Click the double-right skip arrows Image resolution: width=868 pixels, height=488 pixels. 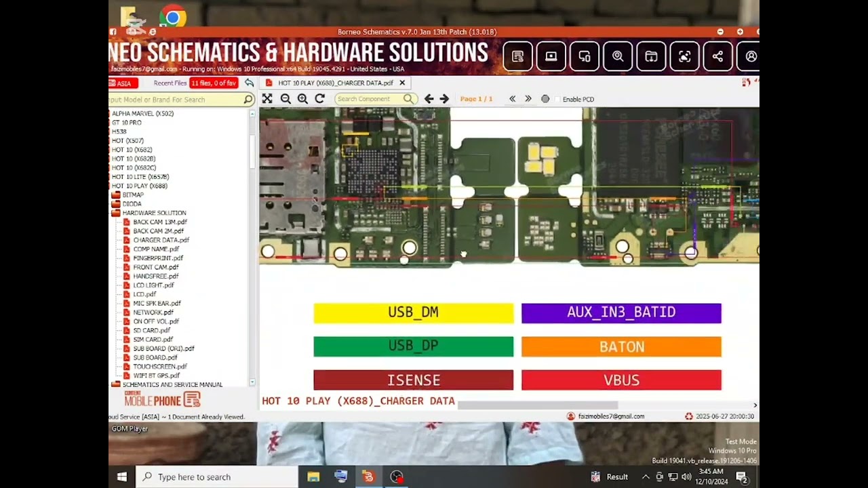[x=528, y=99]
